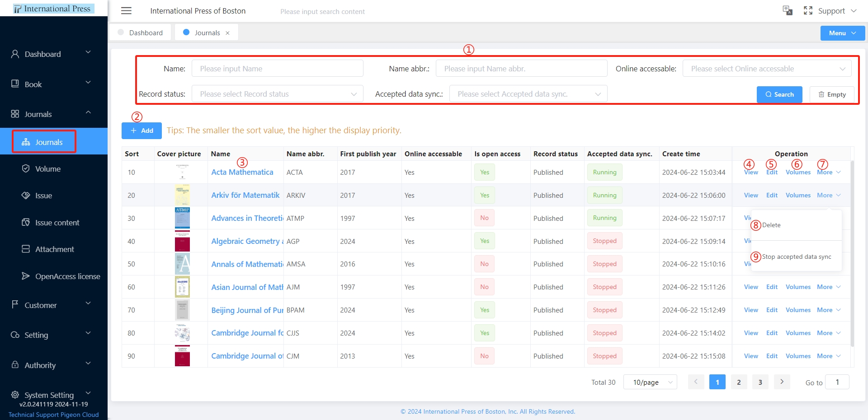Viewport: 868px width, 420px height.
Task: Click Volumes for Arkiv för Matematik row
Action: pos(798,195)
